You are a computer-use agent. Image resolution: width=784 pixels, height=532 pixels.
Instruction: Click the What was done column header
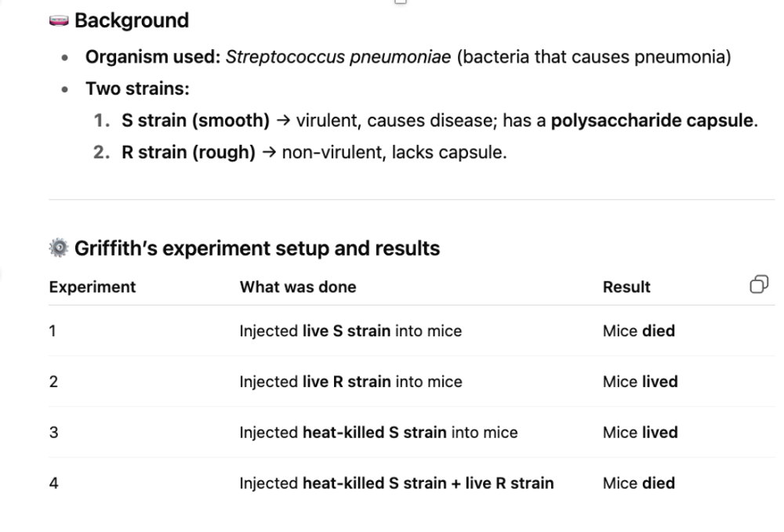298,287
